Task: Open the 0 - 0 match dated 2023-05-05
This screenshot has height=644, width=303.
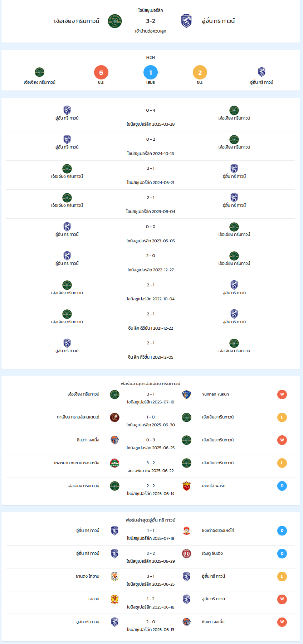Action: pos(151,233)
